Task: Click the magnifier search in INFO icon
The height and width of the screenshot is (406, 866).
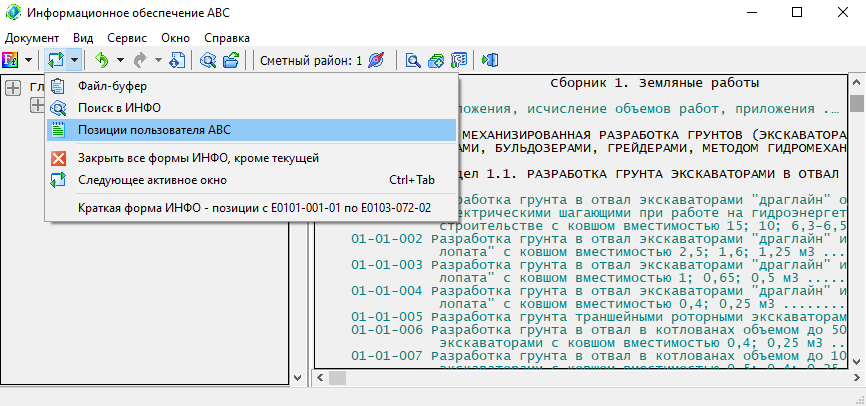Action: (208, 60)
